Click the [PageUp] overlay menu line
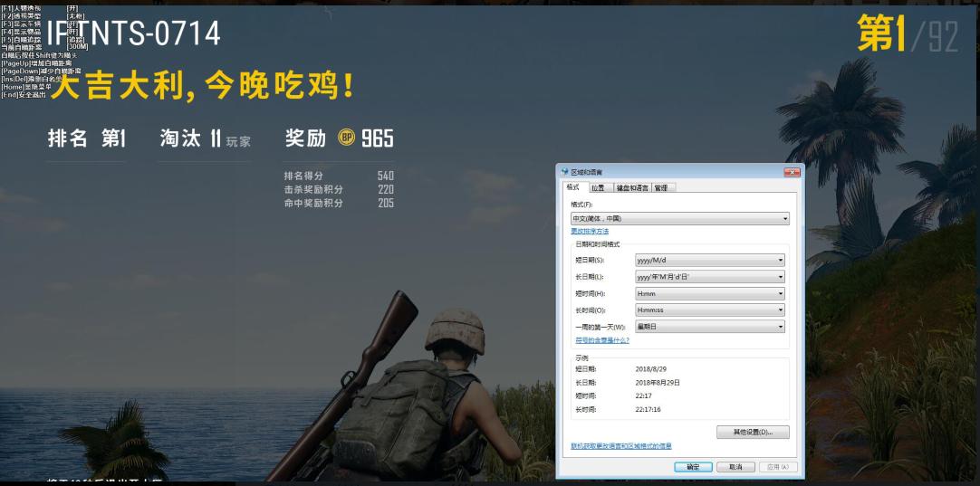Screen dimensions: 980x486 pyautogui.click(x=36, y=63)
